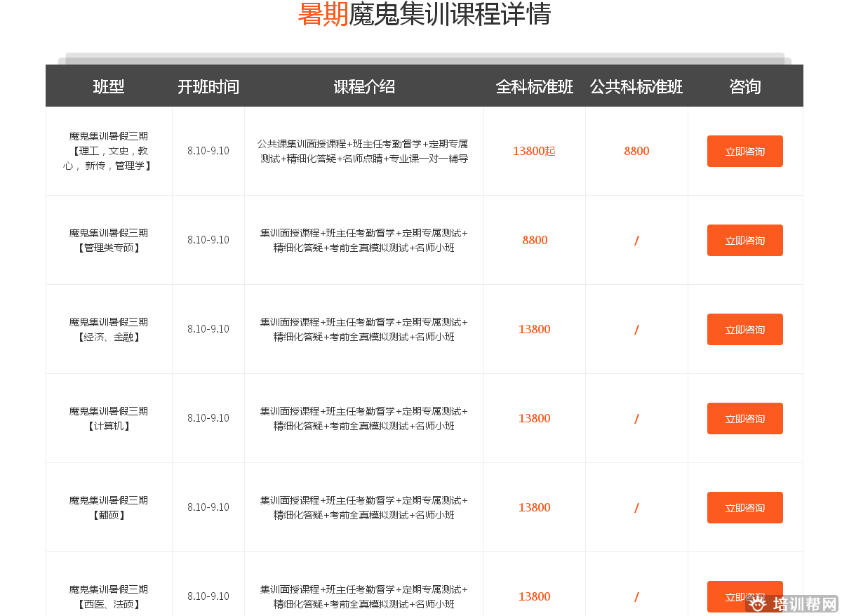
Task: Click the 全科标准班 column header
Action: (535, 86)
